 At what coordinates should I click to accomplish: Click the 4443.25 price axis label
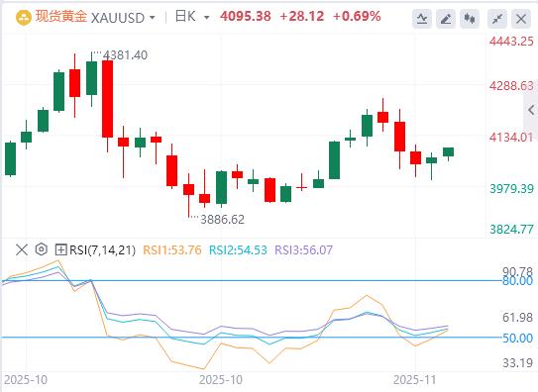(x=511, y=42)
